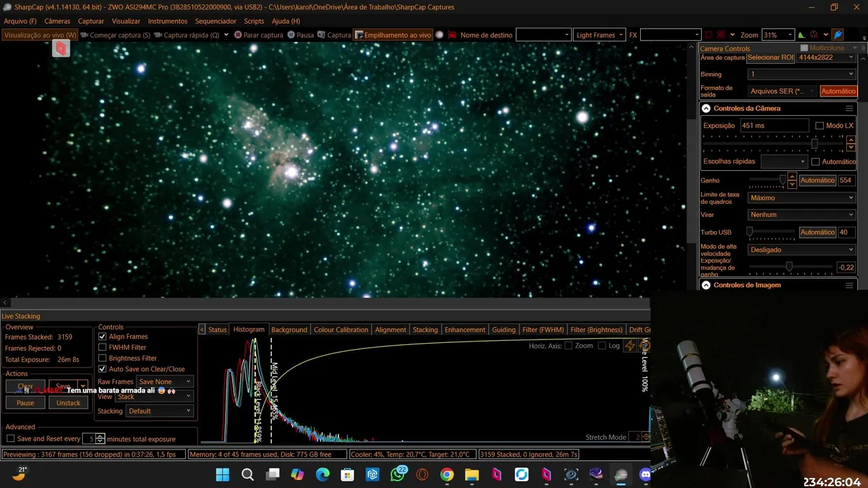868x488 pixels.
Task: Open the Light Frames type dropdown
Action: pyautogui.click(x=599, y=35)
